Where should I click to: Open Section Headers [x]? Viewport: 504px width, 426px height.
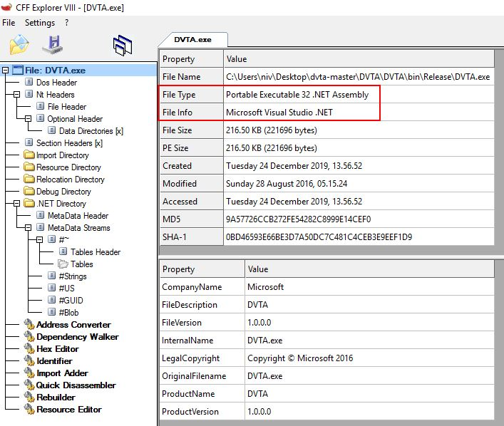click(x=69, y=143)
